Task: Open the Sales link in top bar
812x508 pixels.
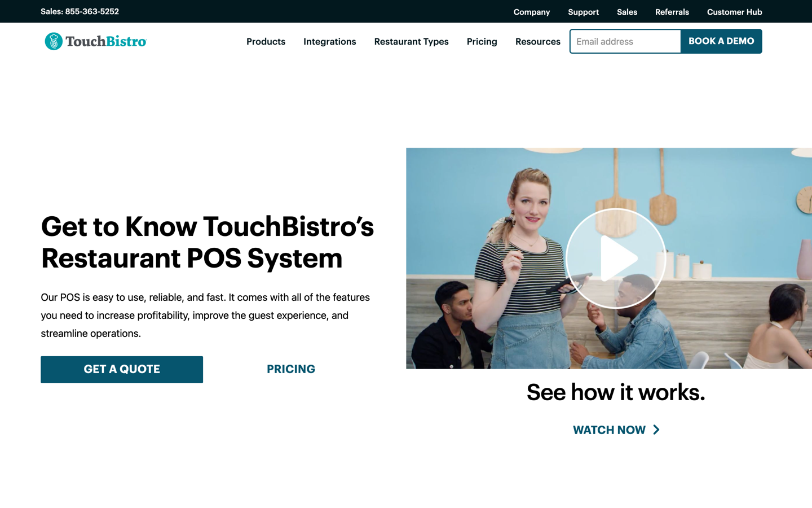Action: pos(627,12)
